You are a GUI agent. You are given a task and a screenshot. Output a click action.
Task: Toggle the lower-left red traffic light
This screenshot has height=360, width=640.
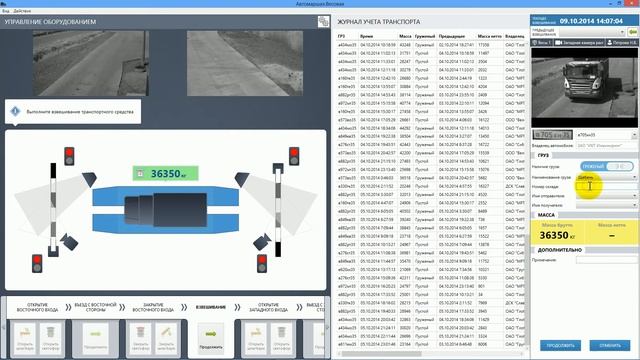point(37,263)
